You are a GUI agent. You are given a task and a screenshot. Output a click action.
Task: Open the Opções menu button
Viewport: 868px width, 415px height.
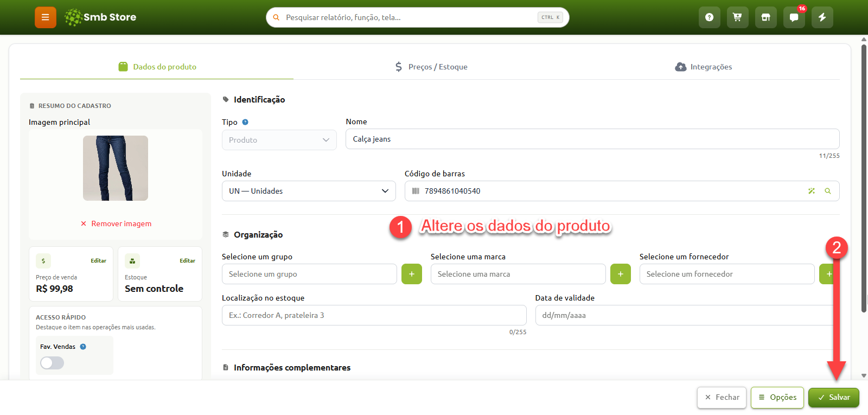pos(777,398)
